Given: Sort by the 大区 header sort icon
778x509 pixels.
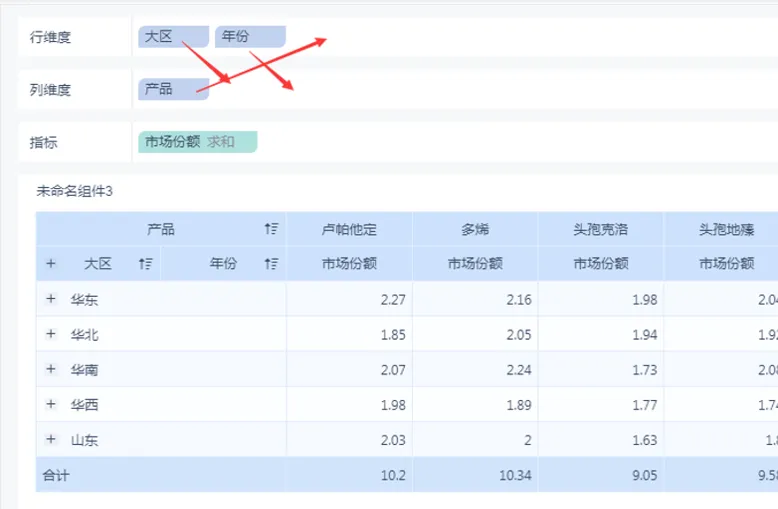Looking at the screenshot, I should (x=145, y=263).
